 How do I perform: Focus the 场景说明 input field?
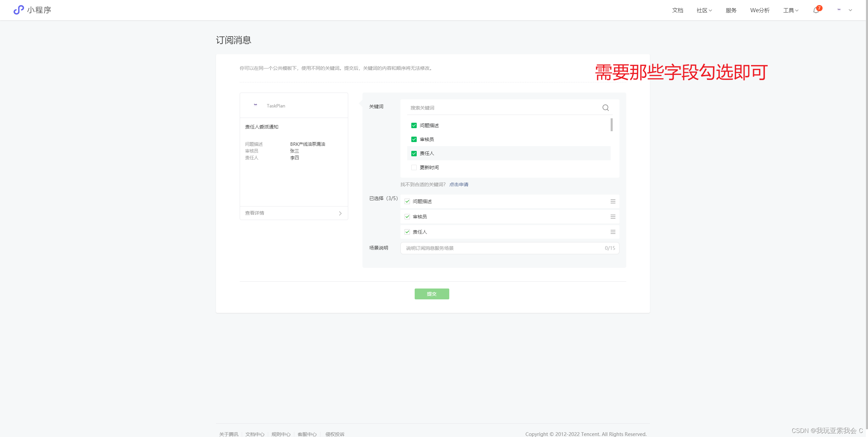click(502, 248)
